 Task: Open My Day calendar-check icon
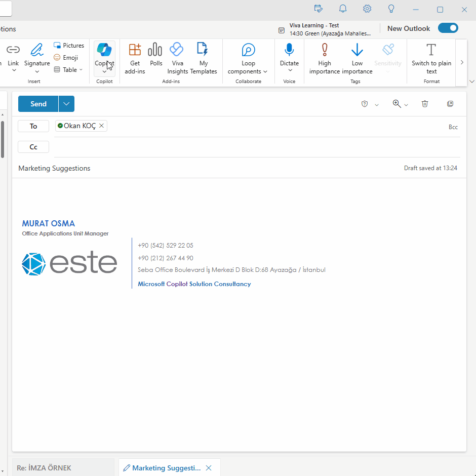[x=318, y=9]
